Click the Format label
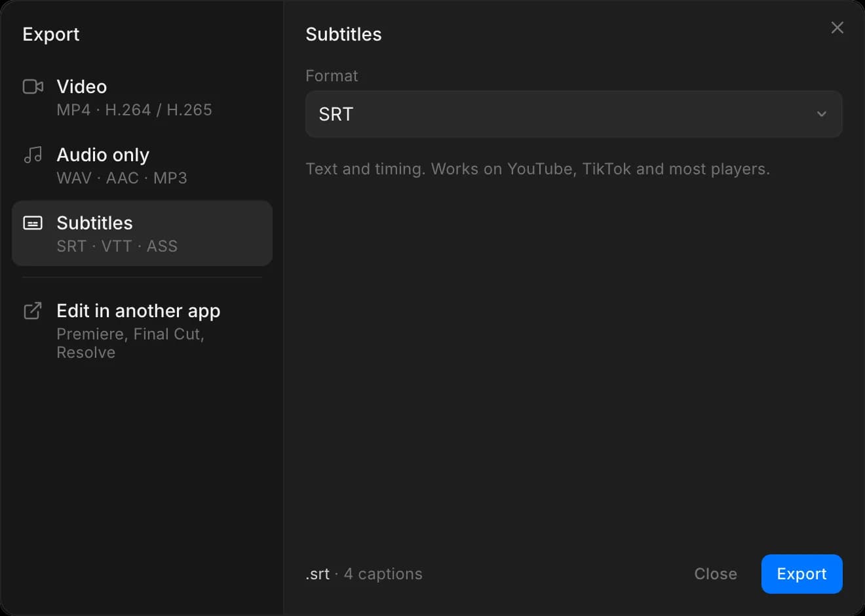The width and height of the screenshot is (865, 616). [x=332, y=76]
